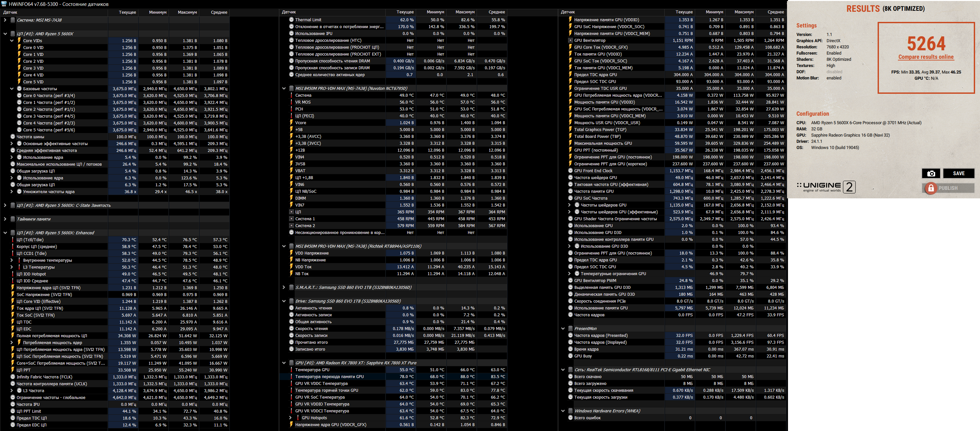Click the Максимум column header in left panel
The width and height of the screenshot is (980, 431).
pyautogui.click(x=187, y=12)
